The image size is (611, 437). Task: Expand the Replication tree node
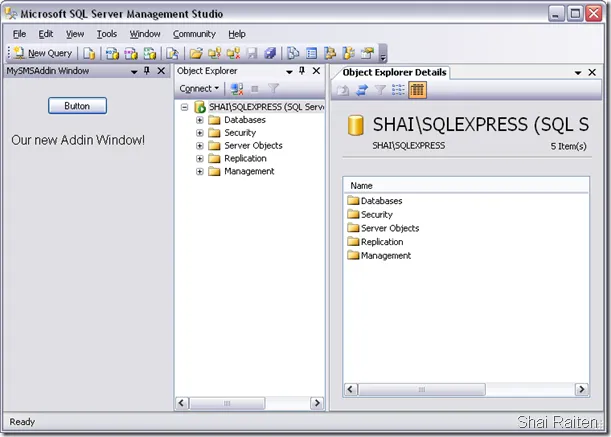tap(200, 159)
